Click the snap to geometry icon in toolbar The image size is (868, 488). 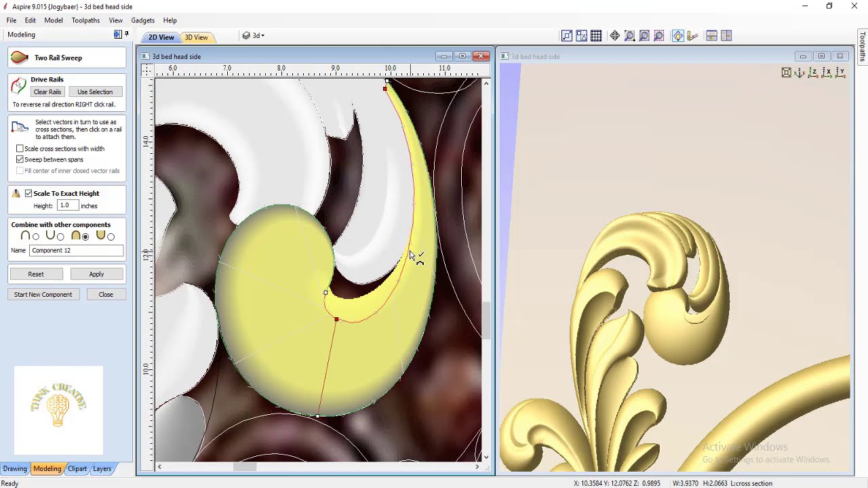click(582, 36)
